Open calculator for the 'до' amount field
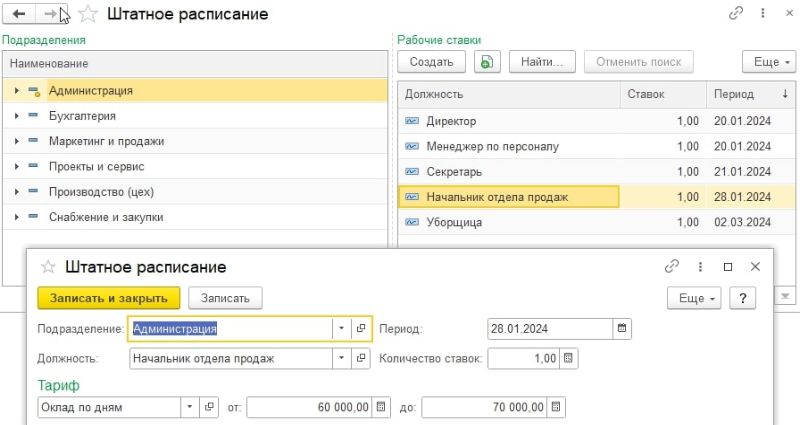Screen dimensions: 800x425 [x=556, y=407]
